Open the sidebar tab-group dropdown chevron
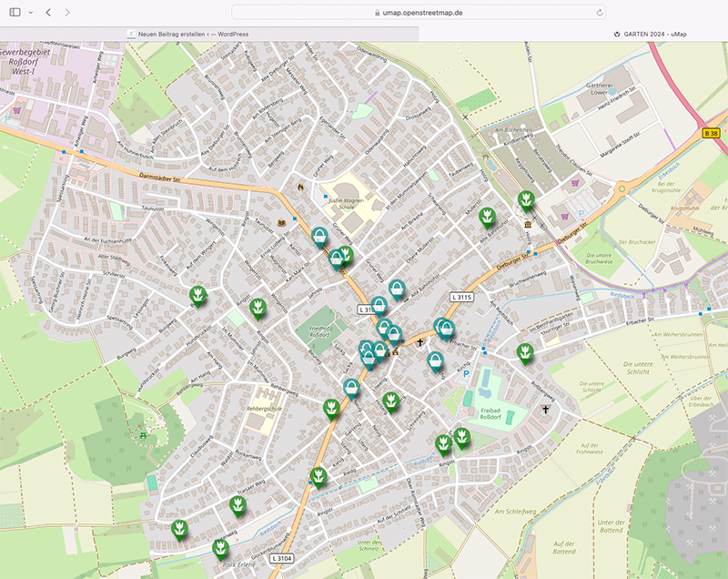Image resolution: width=728 pixels, height=579 pixels. (31, 13)
